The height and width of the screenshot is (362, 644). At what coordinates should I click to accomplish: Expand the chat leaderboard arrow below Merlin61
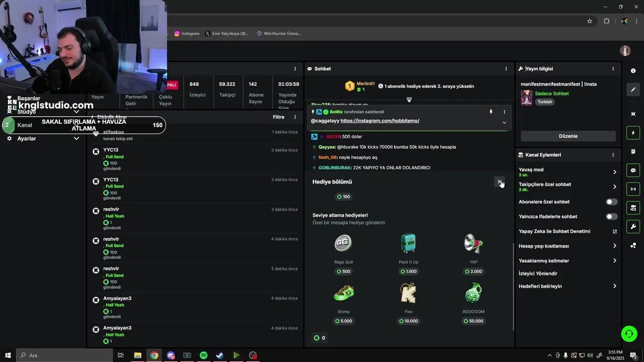(409, 100)
